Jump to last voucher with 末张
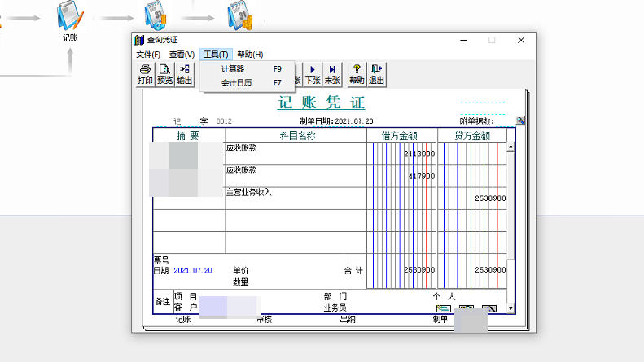Screen dimensions: 644x362 pyautogui.click(x=332, y=74)
